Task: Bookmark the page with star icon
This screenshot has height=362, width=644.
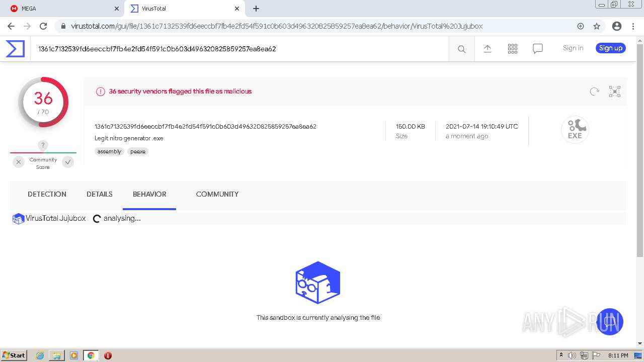Action: (597, 26)
